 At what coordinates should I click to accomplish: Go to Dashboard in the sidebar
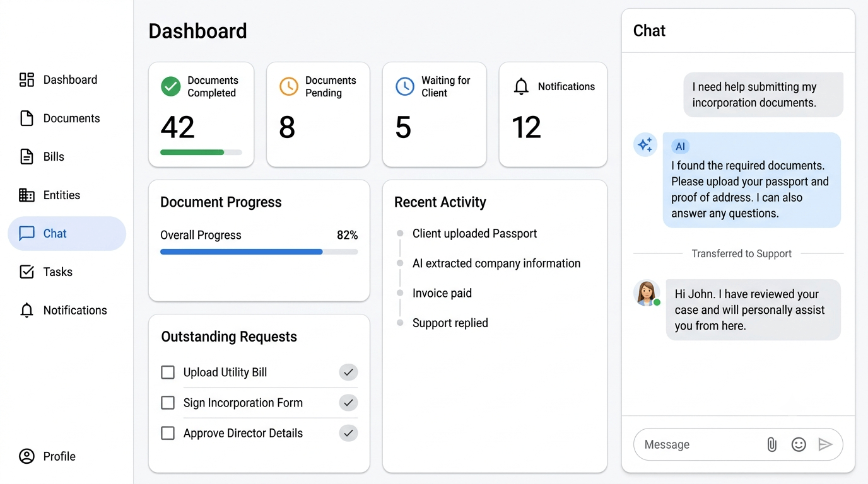[x=67, y=79]
